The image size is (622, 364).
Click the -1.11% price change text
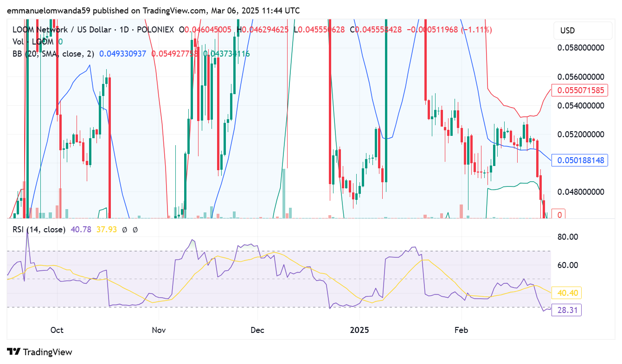click(x=477, y=30)
